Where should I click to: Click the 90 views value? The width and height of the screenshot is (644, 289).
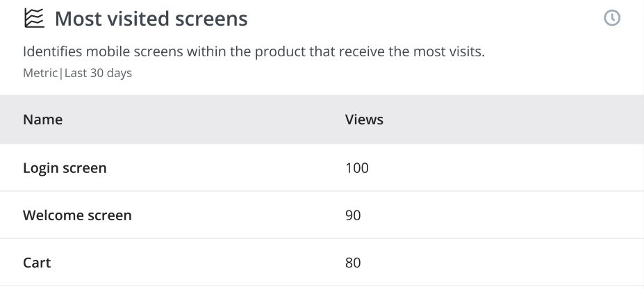pos(353,215)
